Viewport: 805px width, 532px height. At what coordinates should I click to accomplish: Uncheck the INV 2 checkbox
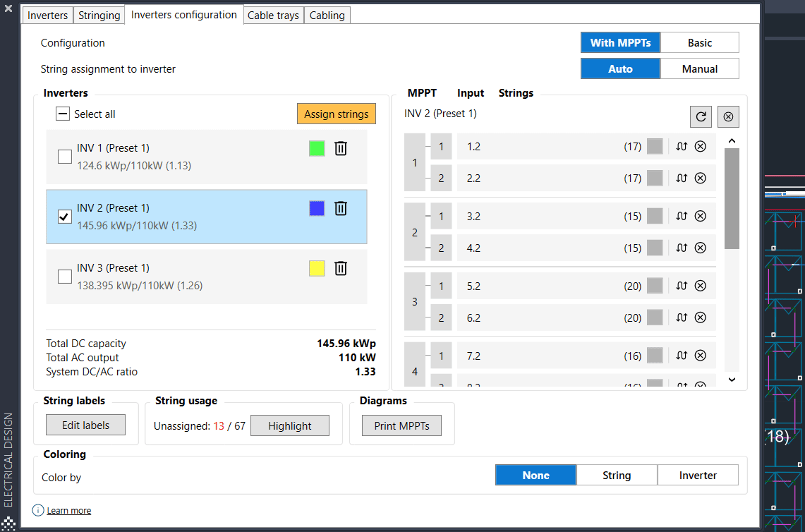pos(64,217)
